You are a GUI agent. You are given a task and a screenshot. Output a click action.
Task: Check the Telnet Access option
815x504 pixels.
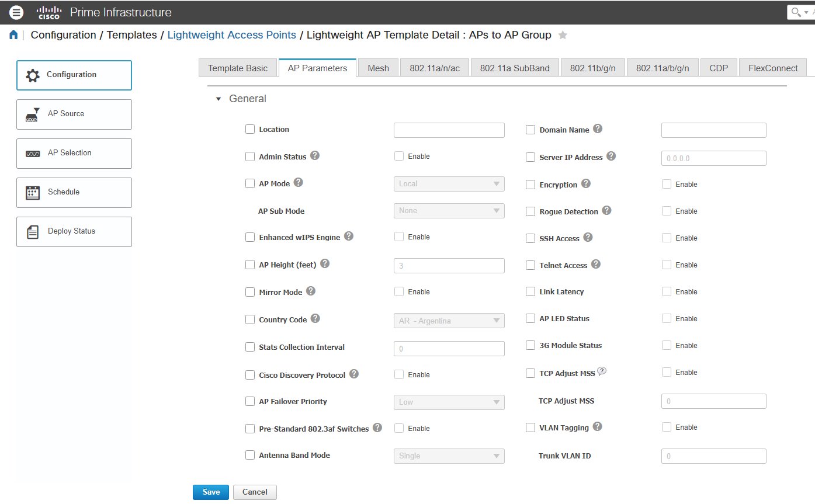click(x=530, y=265)
